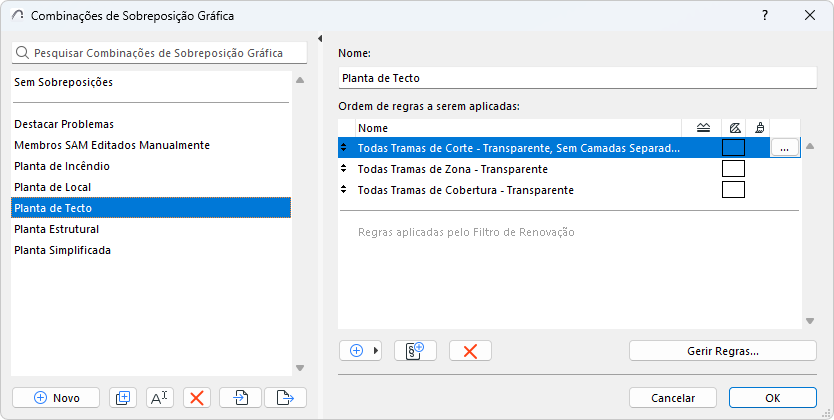Click the combination search field

155,53
